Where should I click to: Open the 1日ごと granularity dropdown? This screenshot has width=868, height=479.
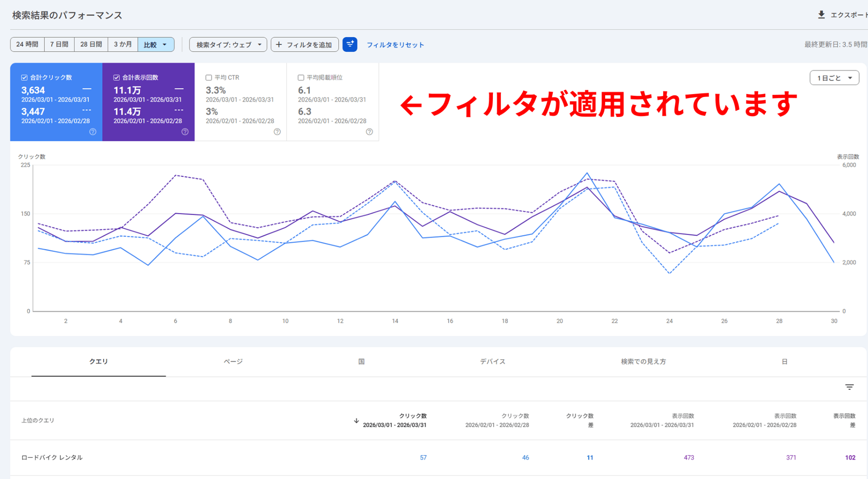[834, 78]
